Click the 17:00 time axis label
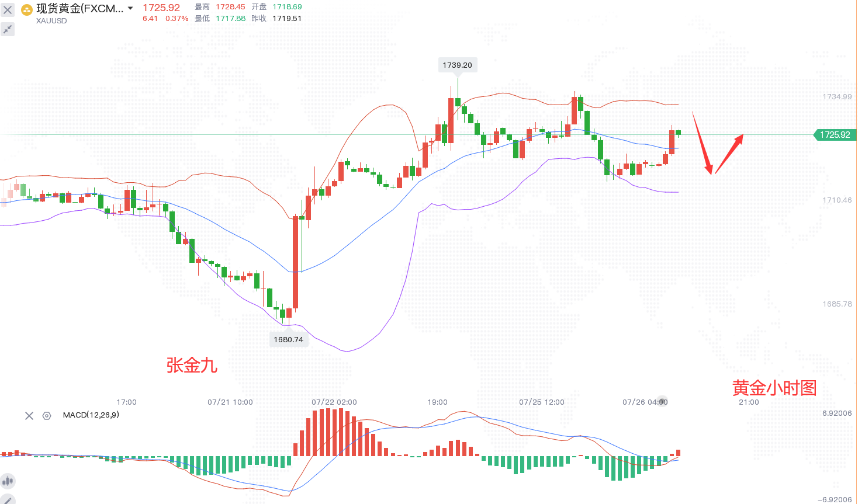This screenshot has width=858, height=504. pos(126,402)
